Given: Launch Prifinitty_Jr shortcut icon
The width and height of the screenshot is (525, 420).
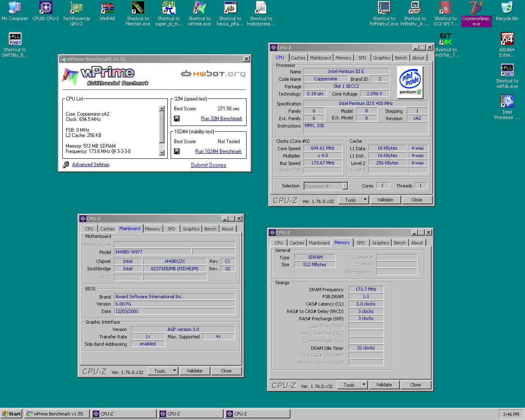Looking at the screenshot, I should click(415, 14).
